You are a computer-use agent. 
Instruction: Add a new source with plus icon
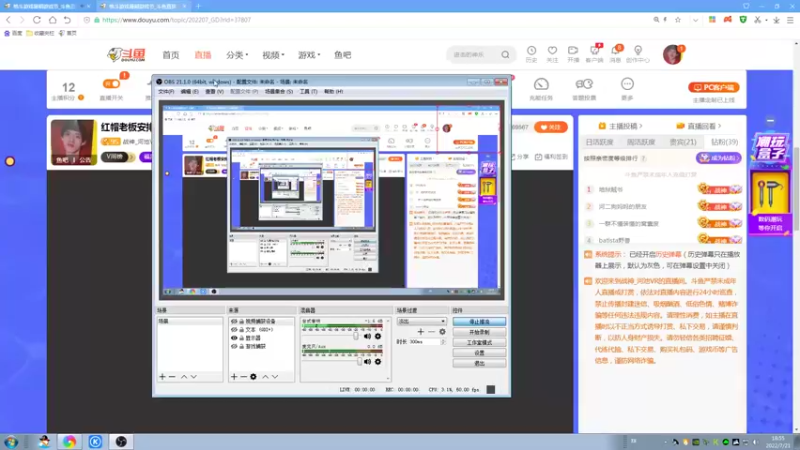[x=234, y=377]
